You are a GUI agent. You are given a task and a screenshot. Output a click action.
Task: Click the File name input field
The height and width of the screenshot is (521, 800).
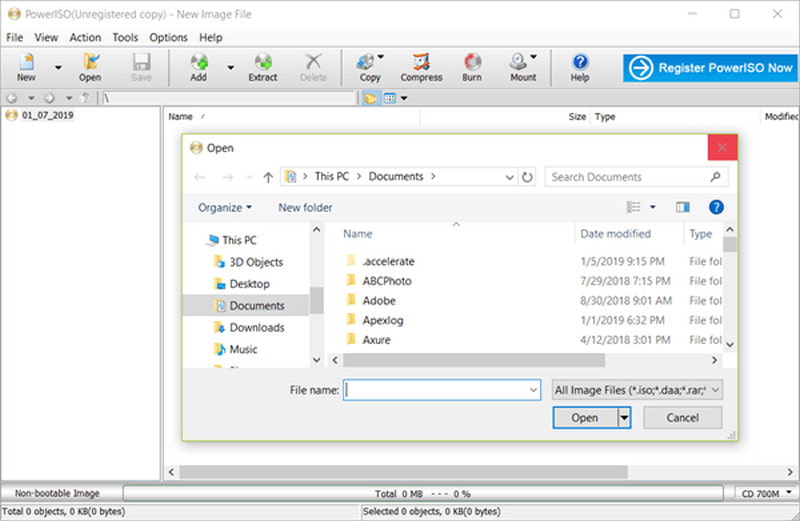(x=441, y=390)
